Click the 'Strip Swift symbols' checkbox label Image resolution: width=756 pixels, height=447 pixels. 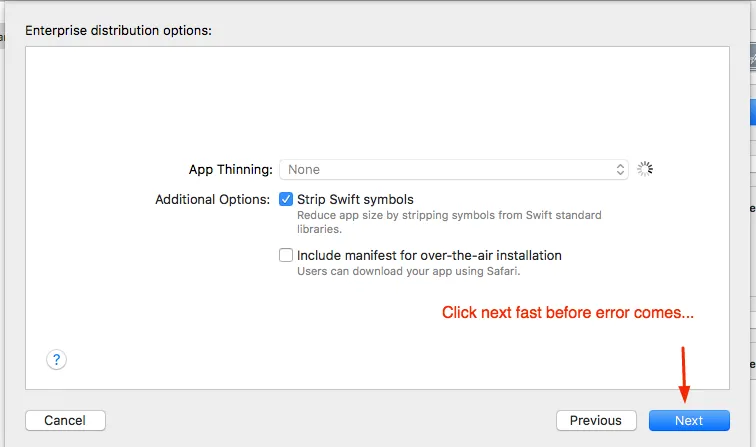355,199
